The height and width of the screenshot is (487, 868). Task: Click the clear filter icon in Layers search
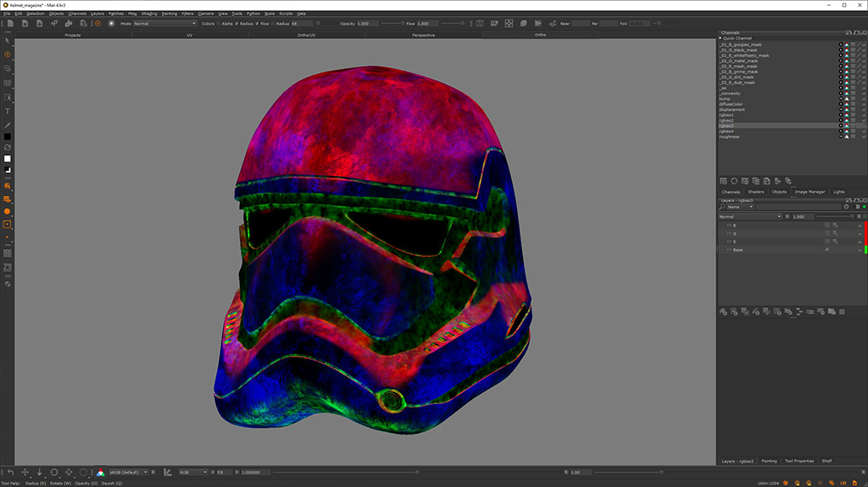[x=847, y=207]
